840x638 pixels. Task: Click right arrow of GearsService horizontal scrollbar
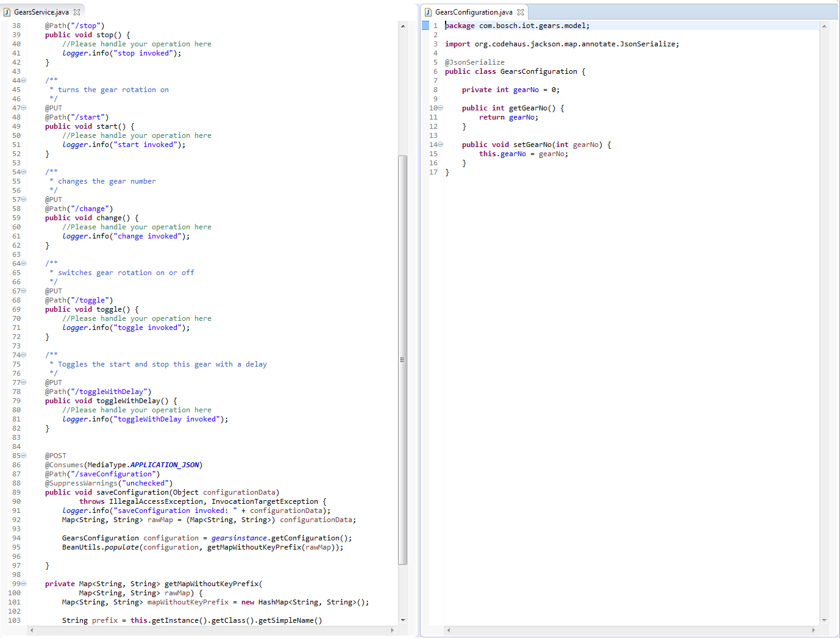[392, 630]
